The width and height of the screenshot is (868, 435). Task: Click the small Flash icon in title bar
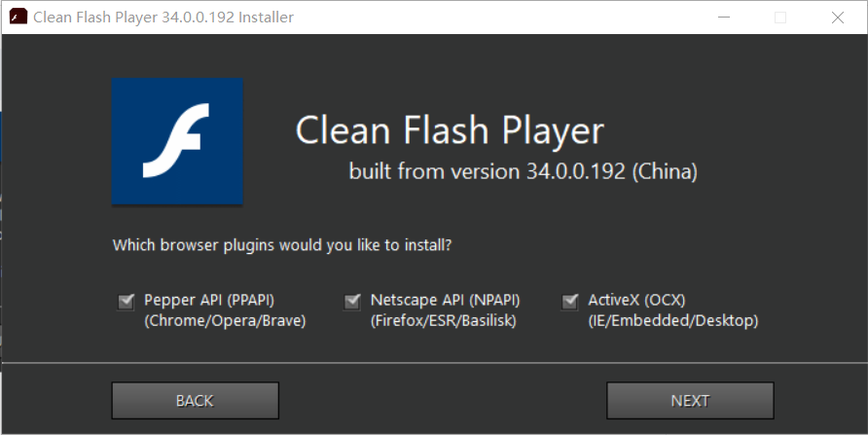[x=18, y=18]
